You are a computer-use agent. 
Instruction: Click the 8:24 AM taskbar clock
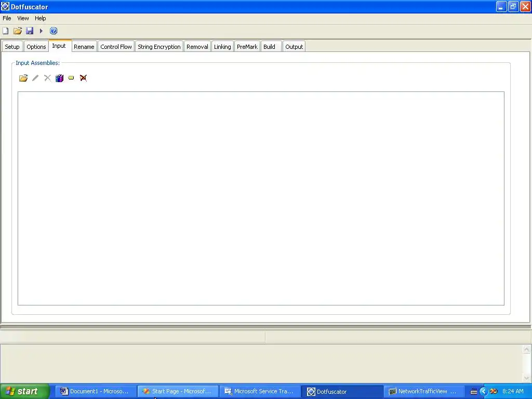click(513, 392)
